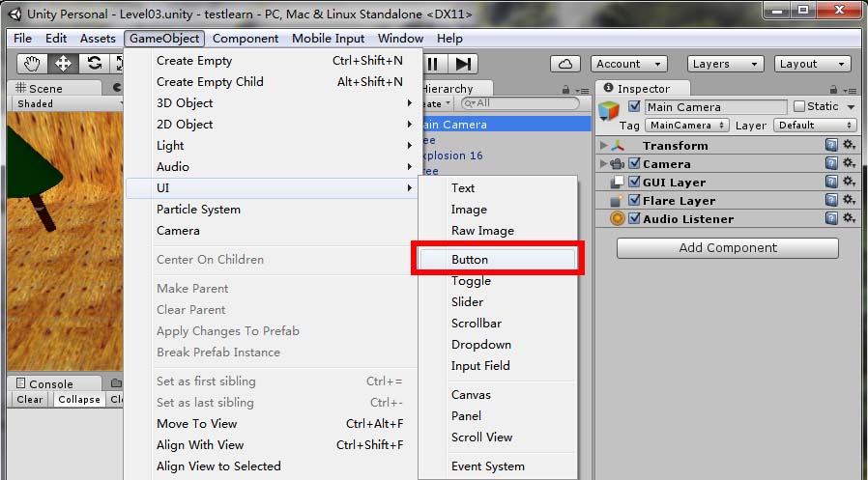Toggle the Audio Listener checkbox
868x480 pixels.
634,218
